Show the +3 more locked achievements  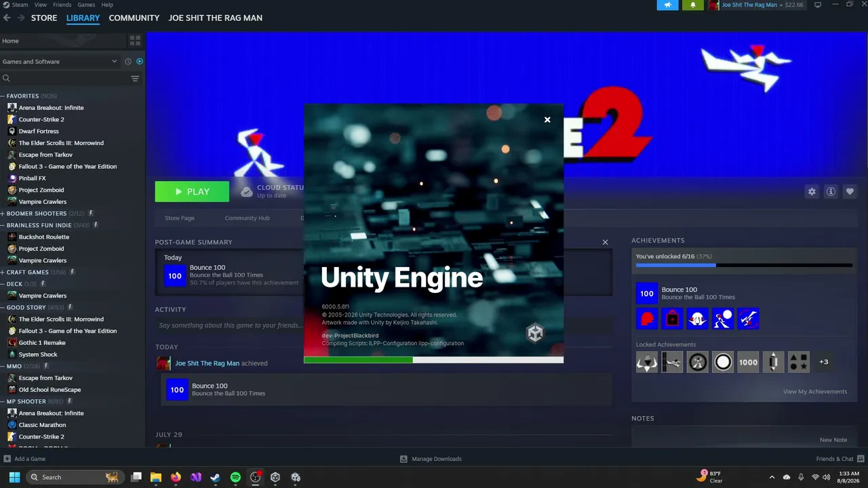(824, 362)
